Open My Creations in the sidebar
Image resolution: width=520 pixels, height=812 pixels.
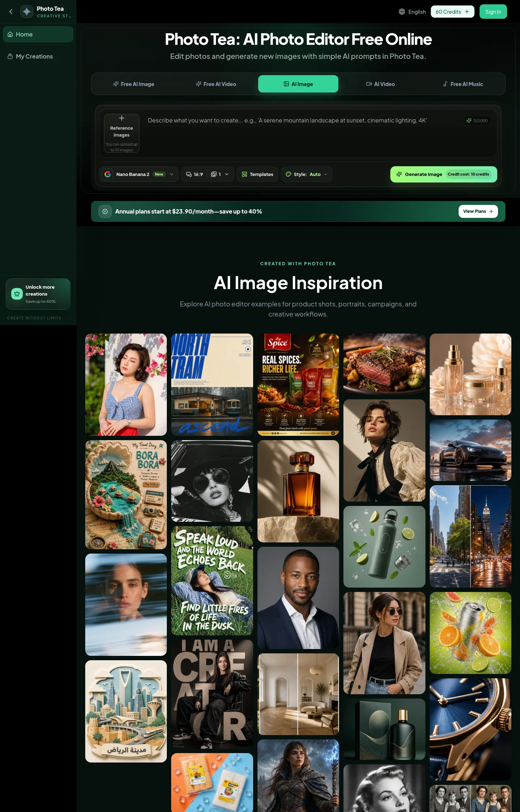click(x=38, y=56)
